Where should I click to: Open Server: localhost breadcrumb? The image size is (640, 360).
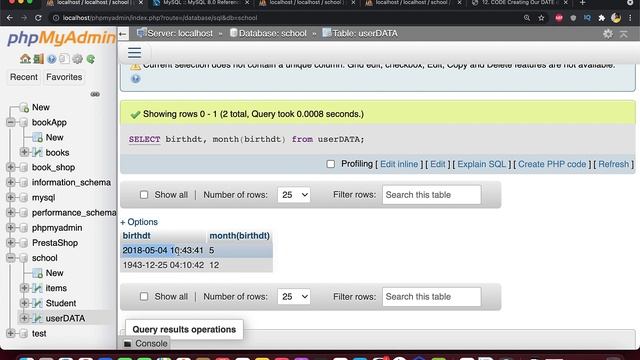(x=180, y=33)
